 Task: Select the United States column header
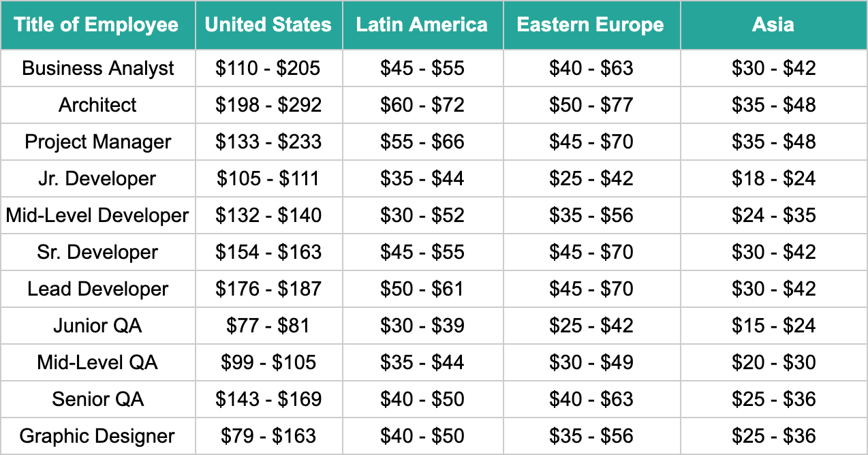[x=268, y=25]
